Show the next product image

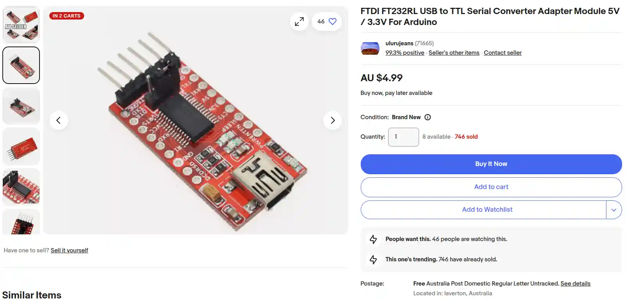click(x=333, y=120)
